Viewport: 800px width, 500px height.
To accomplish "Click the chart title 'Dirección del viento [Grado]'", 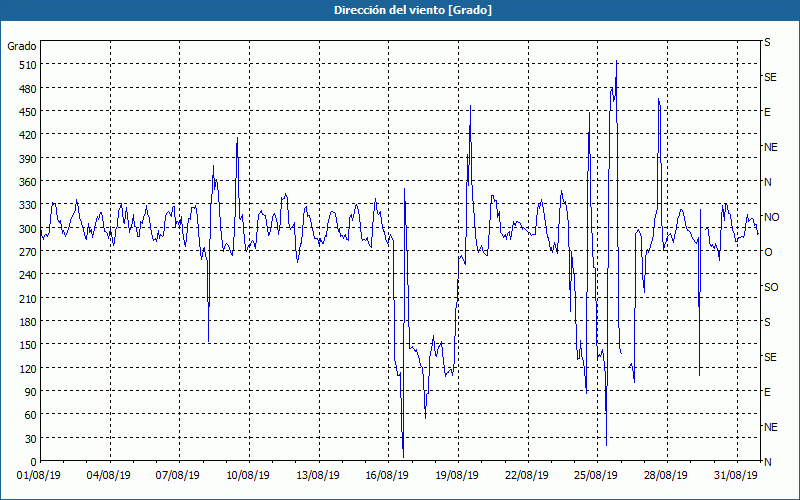I will pyautogui.click(x=413, y=10).
